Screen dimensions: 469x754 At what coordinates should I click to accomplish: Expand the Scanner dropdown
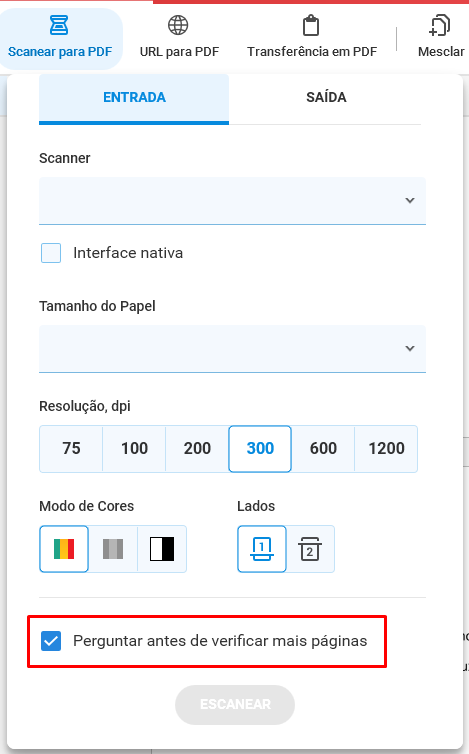click(232, 201)
